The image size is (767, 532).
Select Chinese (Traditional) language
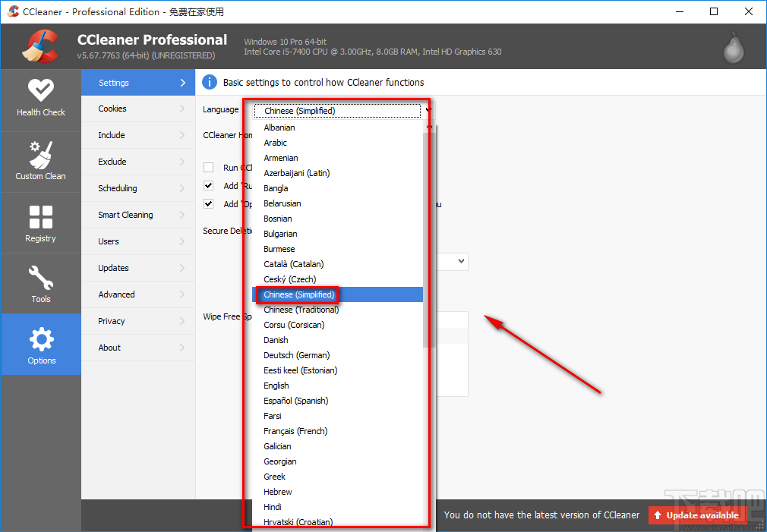pyautogui.click(x=337, y=310)
